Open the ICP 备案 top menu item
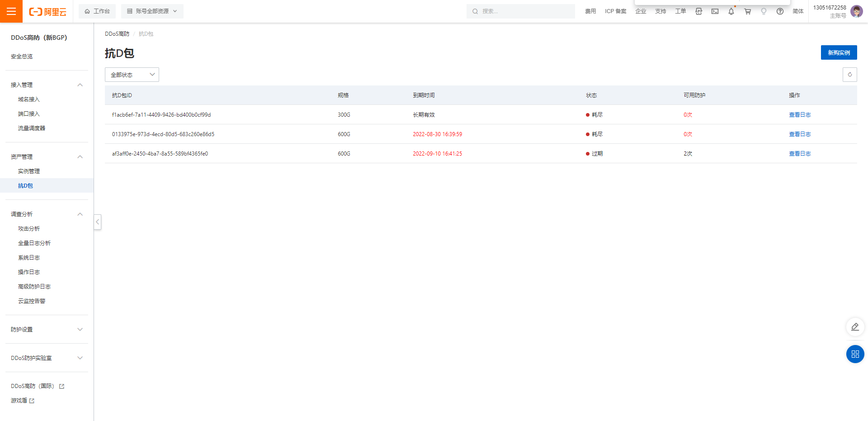This screenshot has width=868, height=421. 616,11
